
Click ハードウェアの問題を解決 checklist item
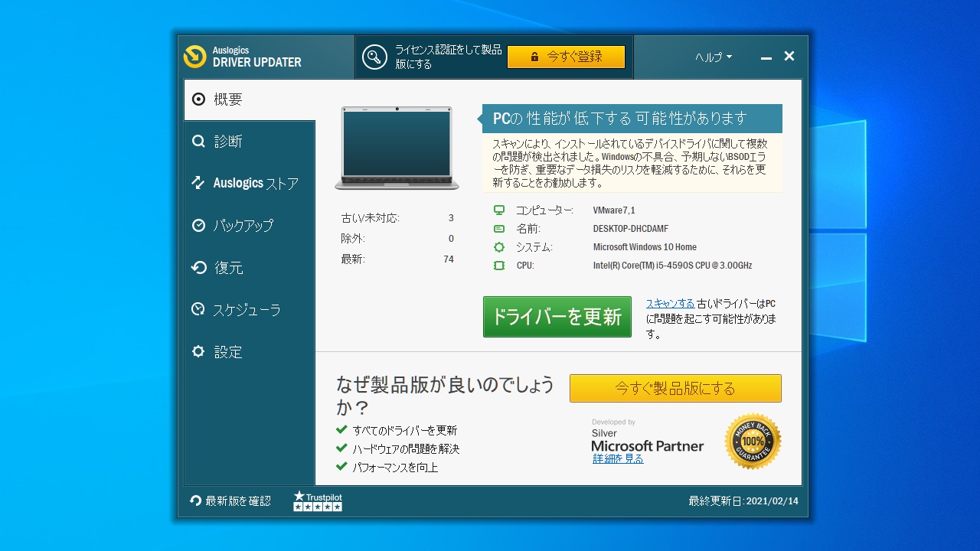pyautogui.click(x=406, y=449)
